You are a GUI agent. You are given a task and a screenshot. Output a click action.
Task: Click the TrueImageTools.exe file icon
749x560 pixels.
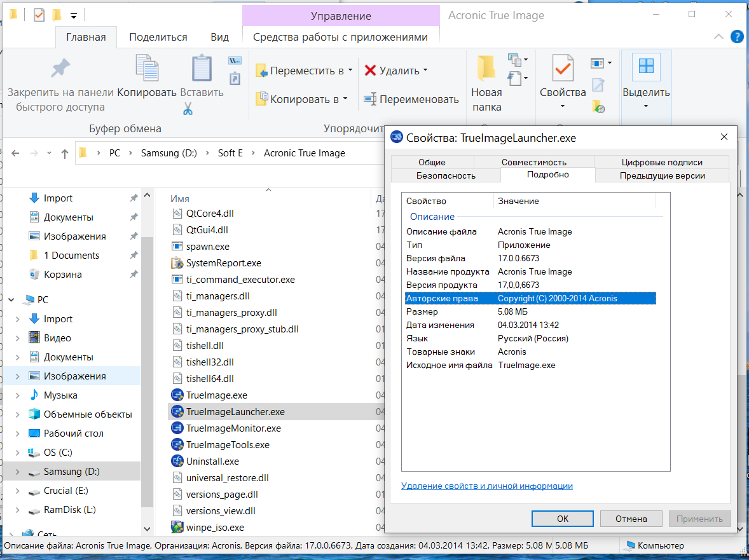click(177, 445)
